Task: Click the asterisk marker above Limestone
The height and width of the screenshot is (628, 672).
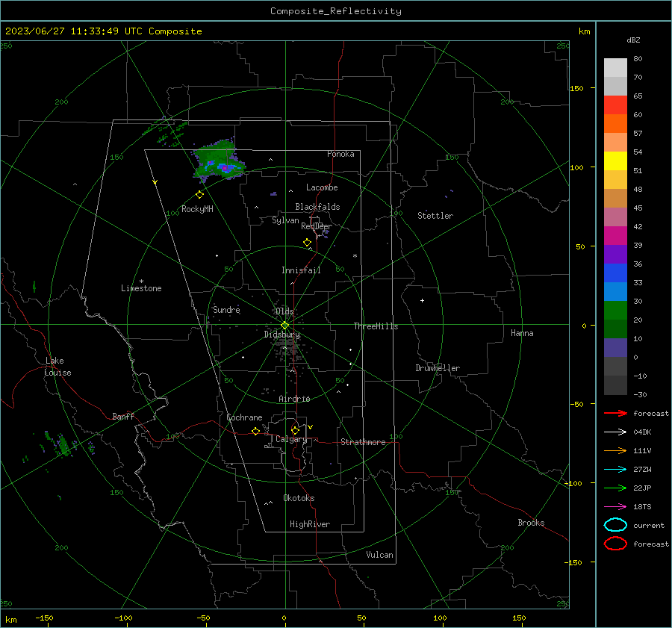Action: click(141, 282)
